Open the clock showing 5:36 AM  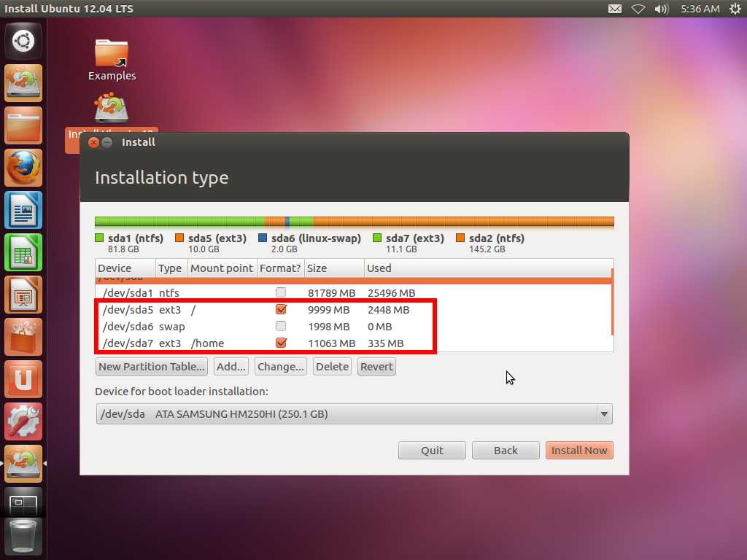(x=700, y=9)
